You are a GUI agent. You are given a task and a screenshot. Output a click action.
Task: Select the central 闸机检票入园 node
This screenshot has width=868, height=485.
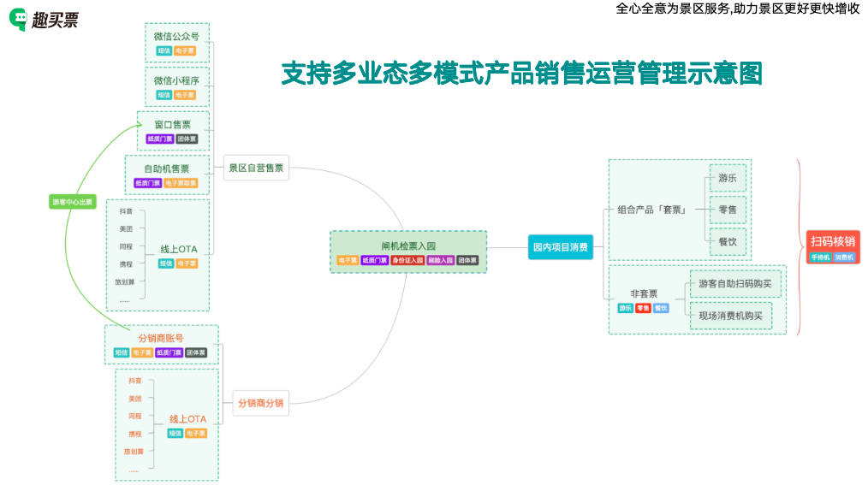[408, 245]
